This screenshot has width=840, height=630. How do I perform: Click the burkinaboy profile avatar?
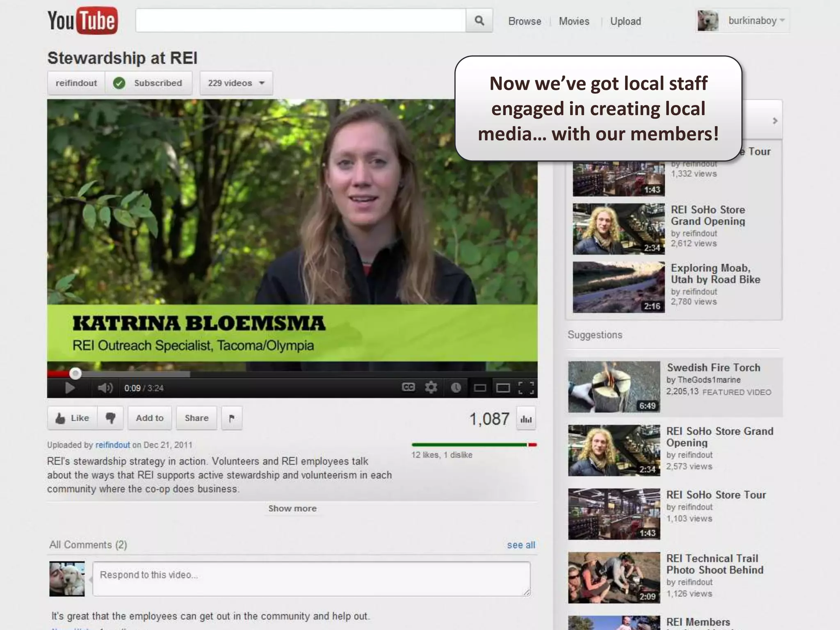[708, 21]
